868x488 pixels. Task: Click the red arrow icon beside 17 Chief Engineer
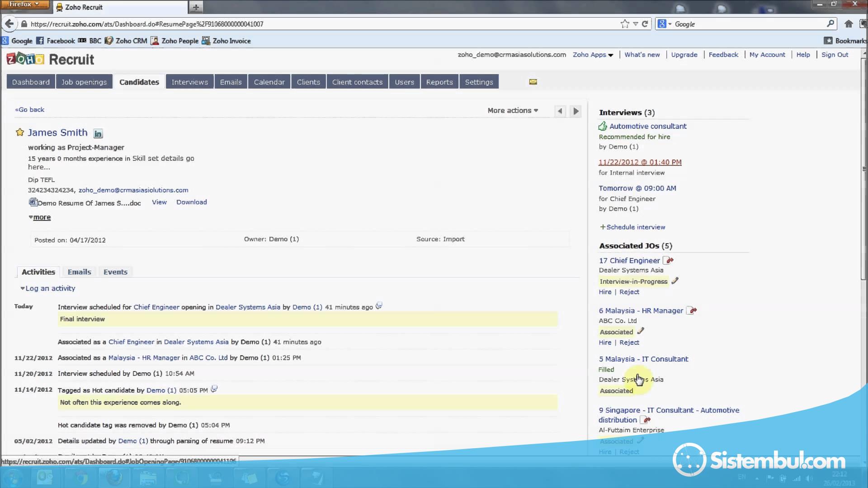pos(669,260)
